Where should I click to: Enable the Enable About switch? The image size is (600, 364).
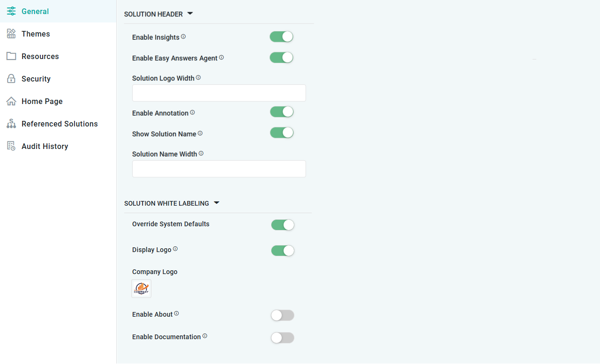click(x=283, y=315)
